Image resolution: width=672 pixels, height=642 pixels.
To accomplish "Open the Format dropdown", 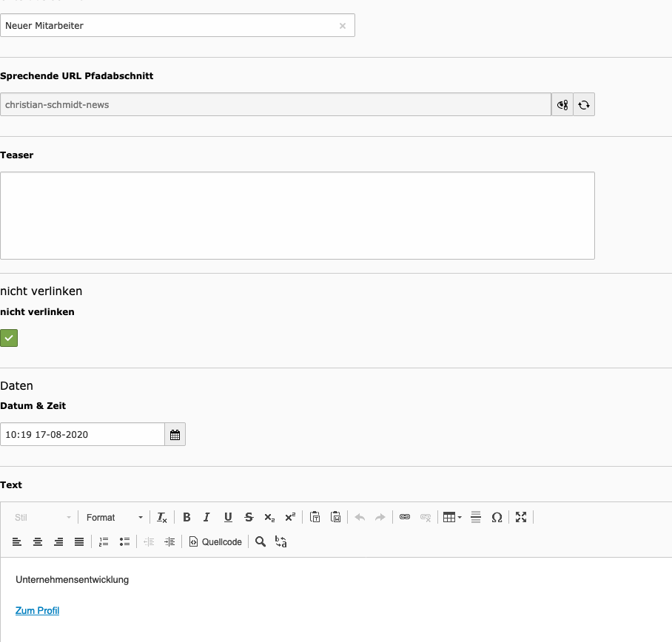I will 114,518.
